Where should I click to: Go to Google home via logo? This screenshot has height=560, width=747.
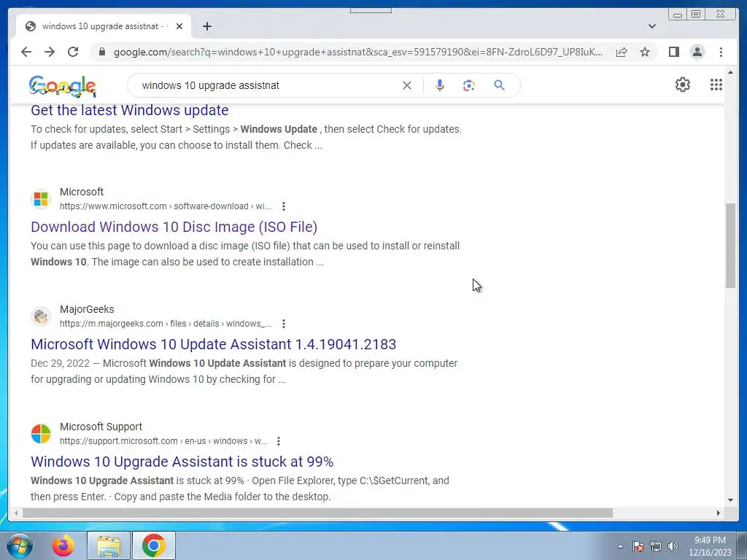point(63,86)
